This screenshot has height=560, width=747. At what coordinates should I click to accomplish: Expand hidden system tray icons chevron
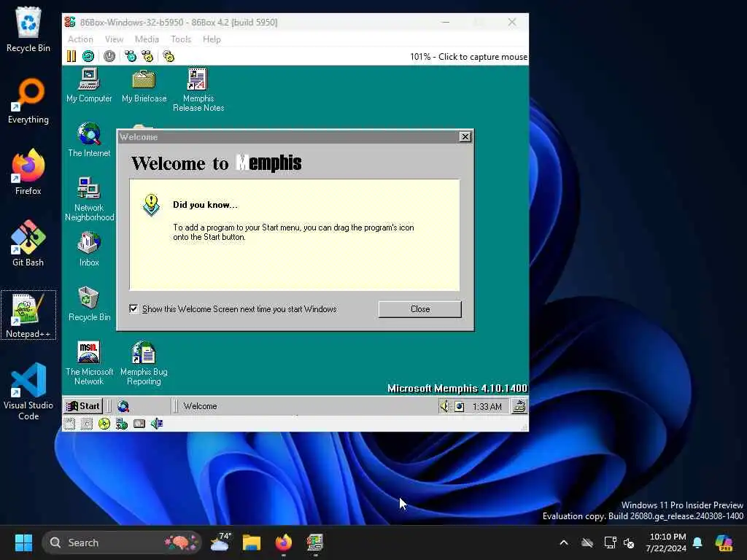[x=564, y=542]
